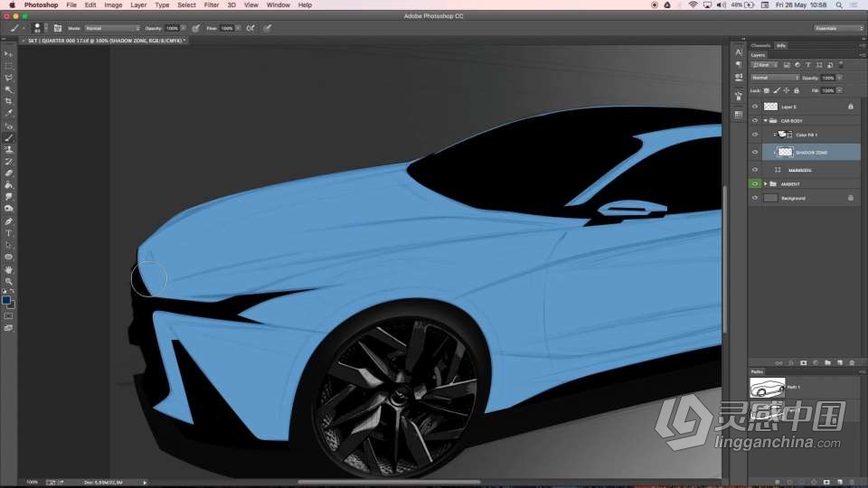Select the Zoom tool in toolbar

tap(9, 281)
